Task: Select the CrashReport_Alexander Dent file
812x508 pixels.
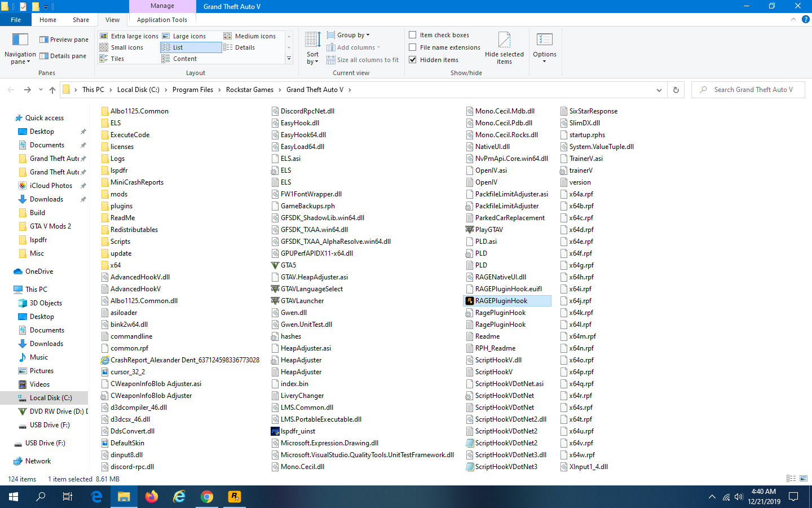Action: tap(180, 360)
